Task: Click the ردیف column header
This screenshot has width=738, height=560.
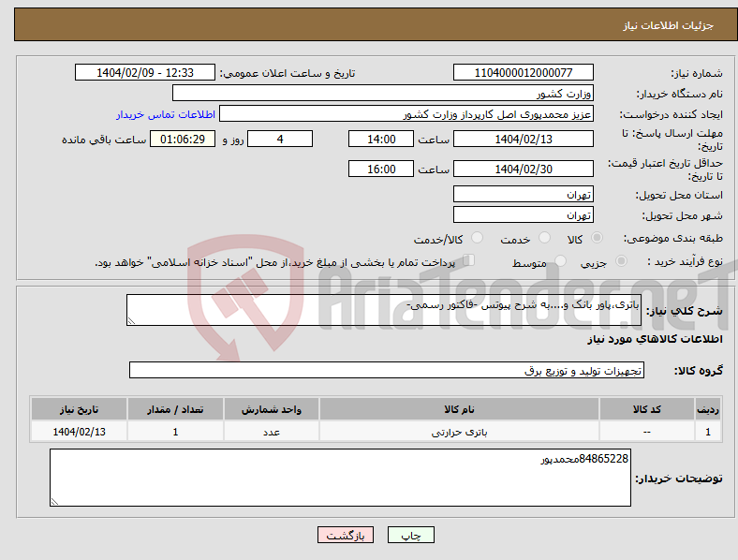Action: 708,409
